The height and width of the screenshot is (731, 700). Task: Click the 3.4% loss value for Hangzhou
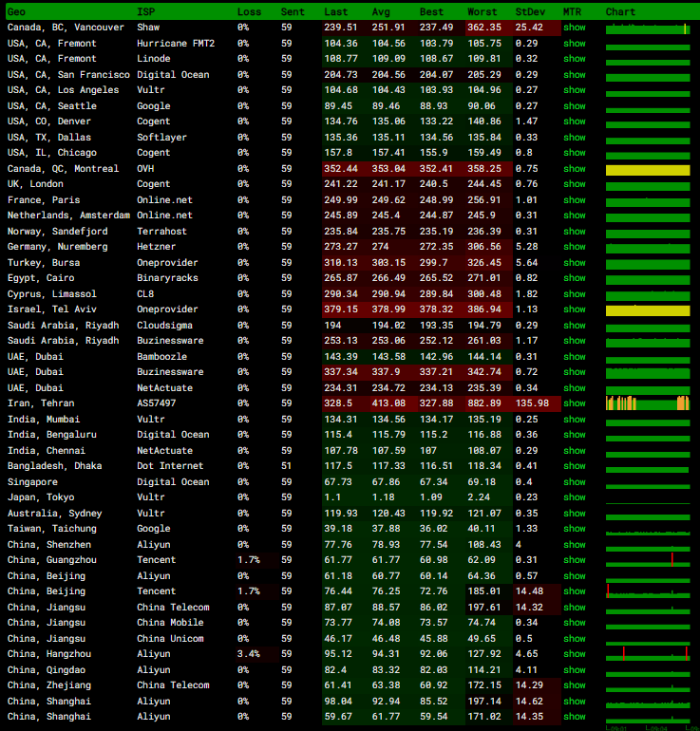249,654
